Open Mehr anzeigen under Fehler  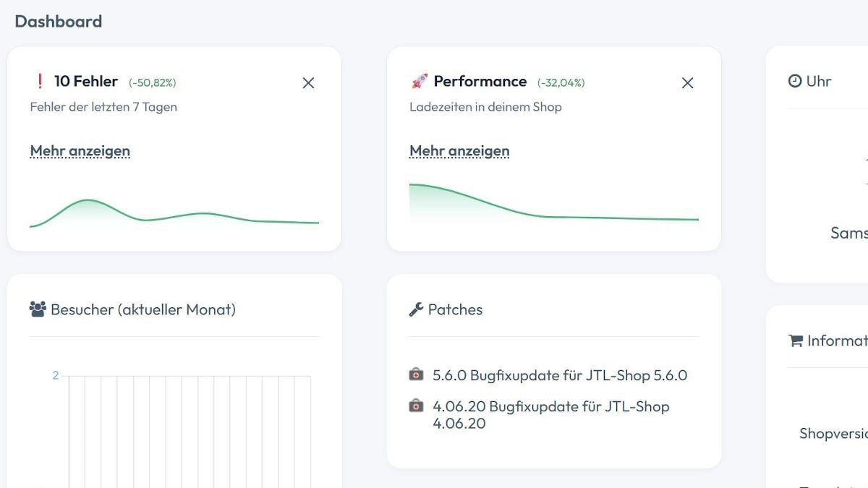tap(80, 151)
